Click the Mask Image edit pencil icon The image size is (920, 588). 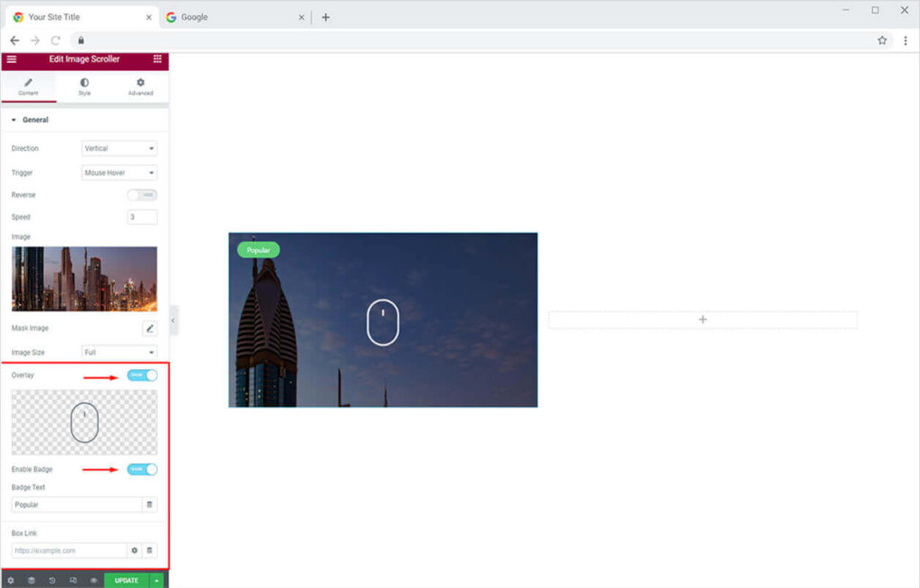pyautogui.click(x=150, y=329)
